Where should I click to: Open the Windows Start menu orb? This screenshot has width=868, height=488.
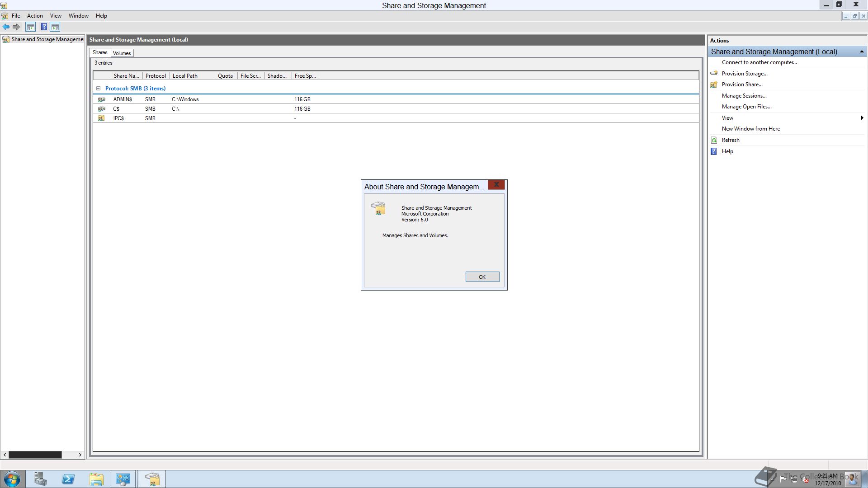(x=12, y=479)
